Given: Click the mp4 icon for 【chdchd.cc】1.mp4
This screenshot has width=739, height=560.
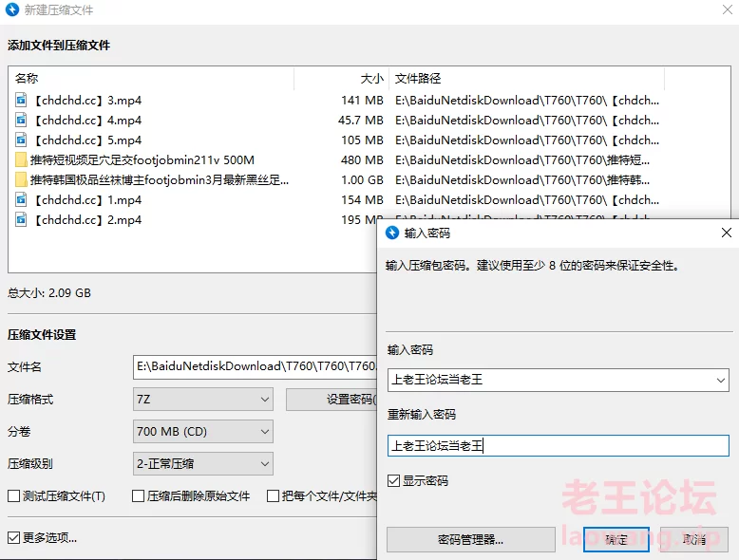Looking at the screenshot, I should 21,199.
